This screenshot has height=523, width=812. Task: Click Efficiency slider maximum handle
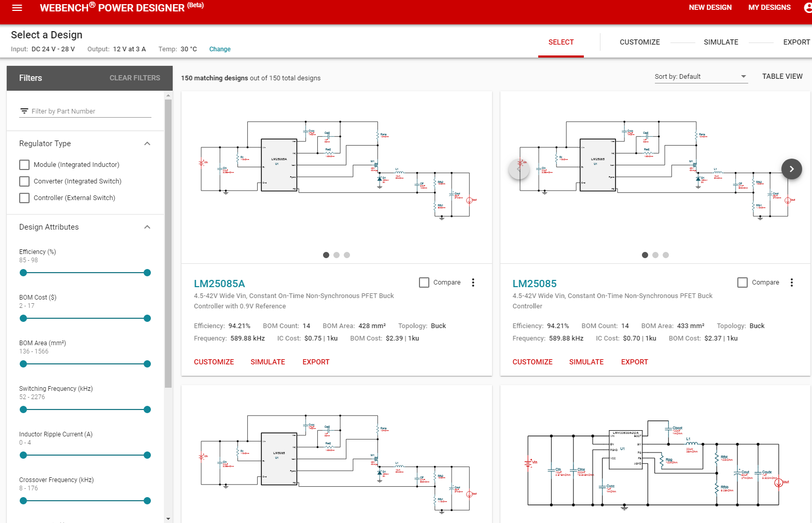[147, 273]
